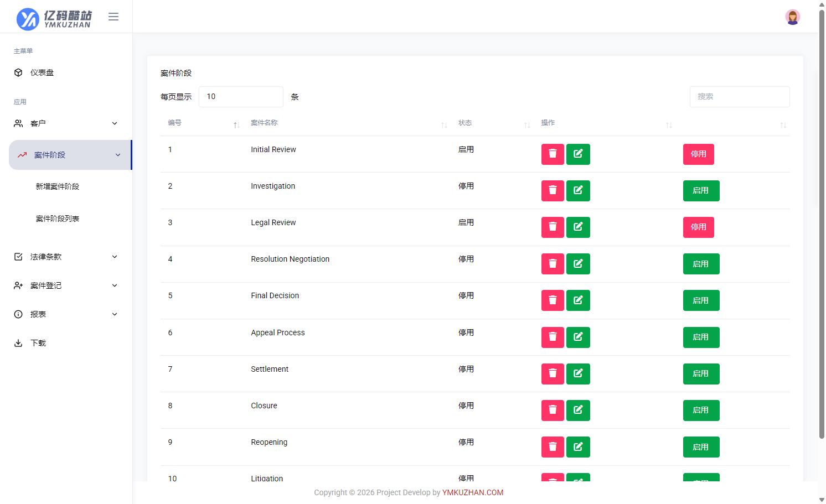Screen dimensions: 826x504
Task: Expand the 报表 sidebar menu
Action: 66,314
